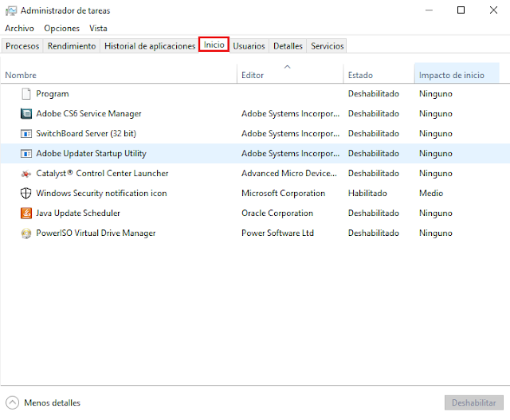Select SwitchBoard Server (32 bit) name
Screen dimensions: 510x420
tap(86, 133)
